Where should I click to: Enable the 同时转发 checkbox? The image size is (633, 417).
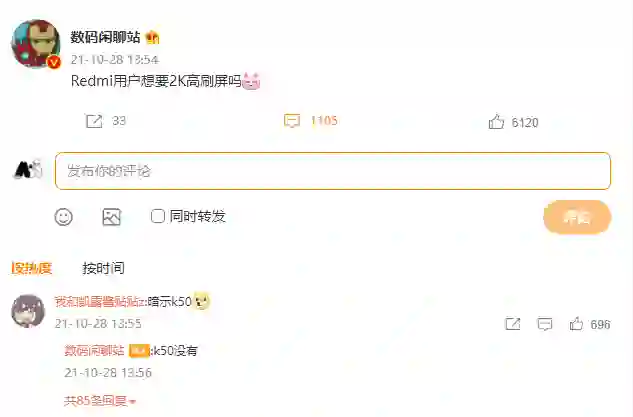point(157,216)
